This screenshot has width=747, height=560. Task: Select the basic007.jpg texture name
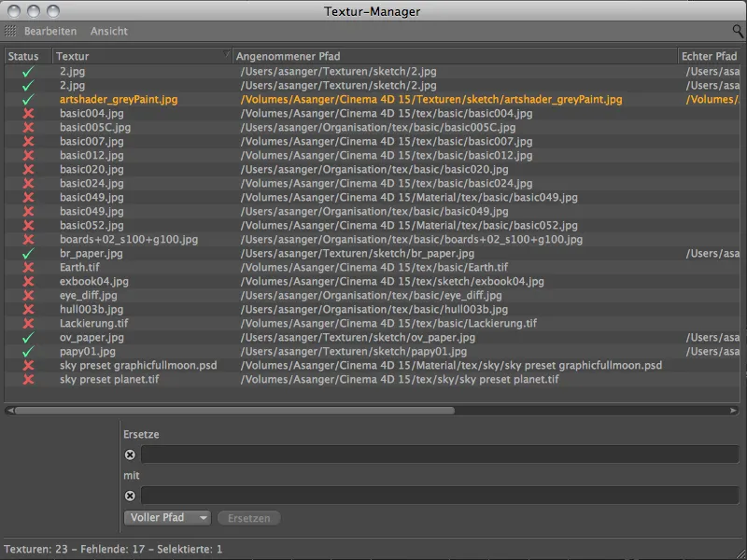pos(92,142)
